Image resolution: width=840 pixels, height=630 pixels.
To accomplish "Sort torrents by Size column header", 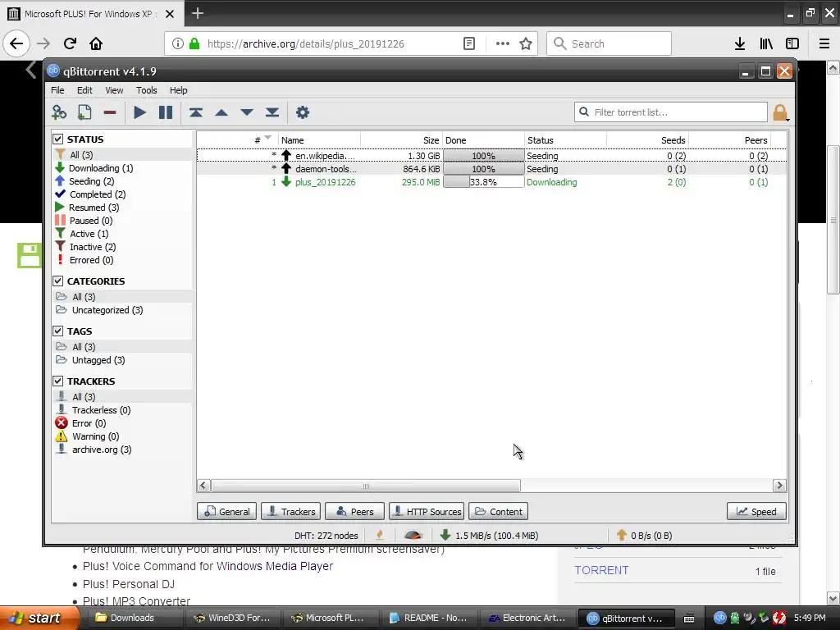I will pos(401,139).
